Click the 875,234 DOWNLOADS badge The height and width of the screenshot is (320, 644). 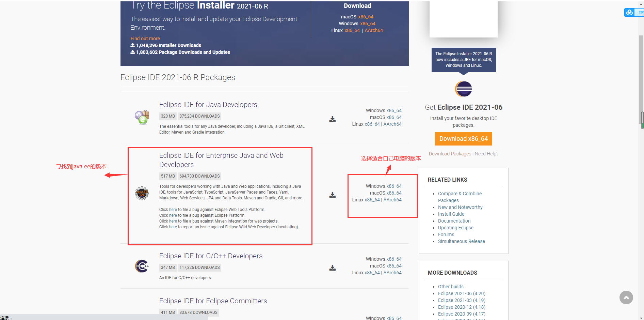199,116
